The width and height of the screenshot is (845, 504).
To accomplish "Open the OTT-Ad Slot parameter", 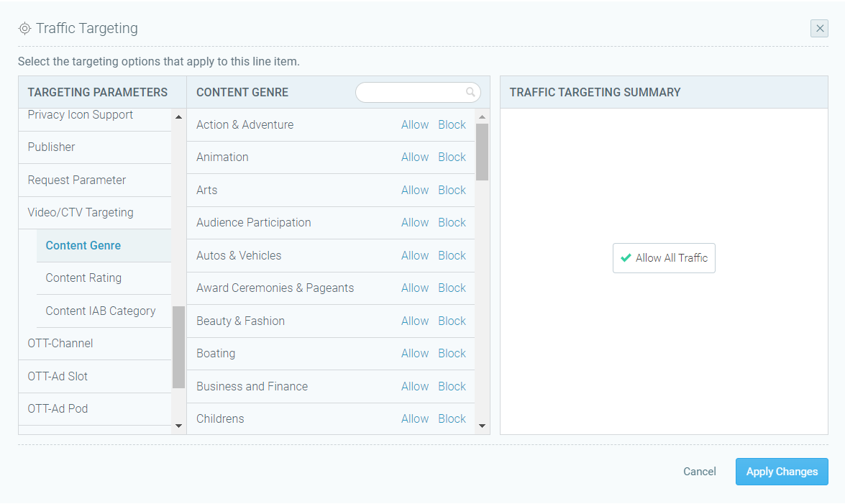I will click(95, 376).
